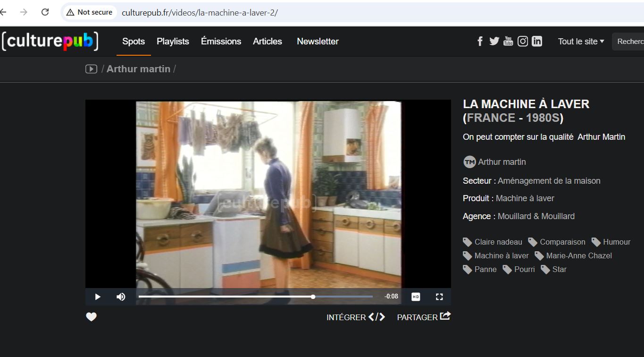
Task: Open the culturepub Twitter icon
Action: [x=494, y=41]
